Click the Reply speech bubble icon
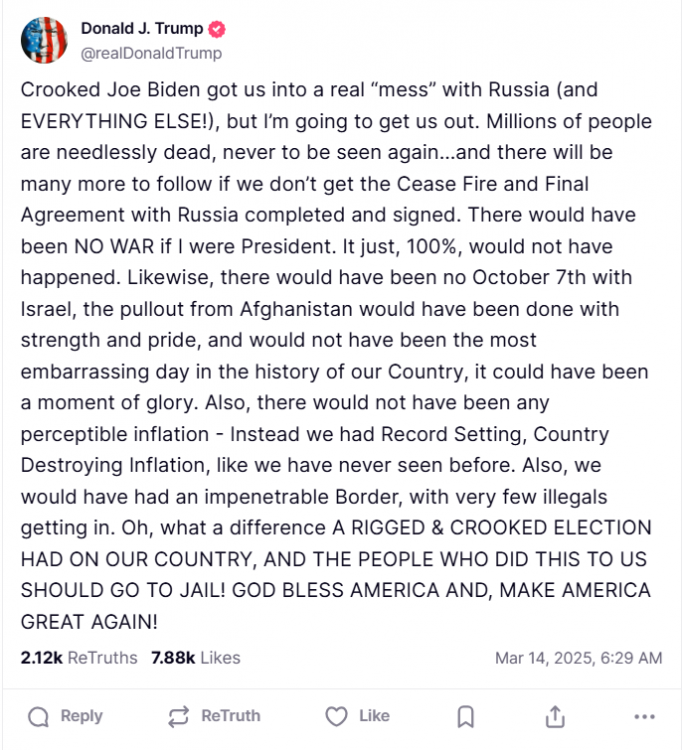Viewport: 682px width, 750px height. click(39, 716)
